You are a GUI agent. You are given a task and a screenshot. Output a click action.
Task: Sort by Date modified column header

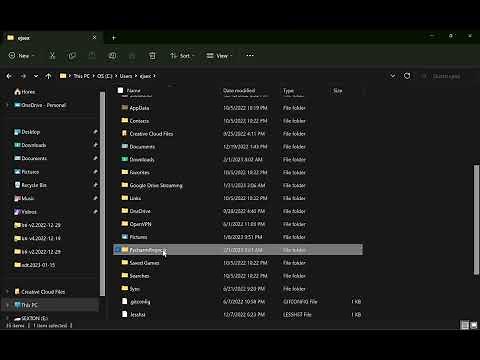click(239, 90)
